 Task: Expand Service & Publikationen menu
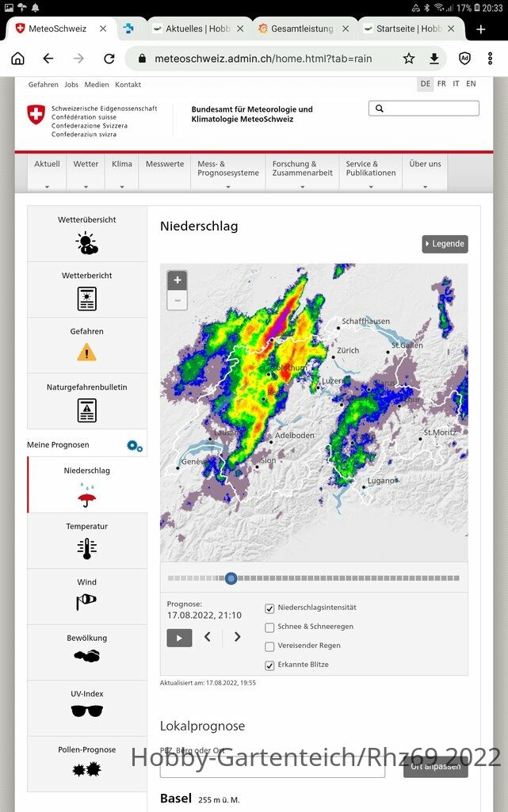click(371, 173)
